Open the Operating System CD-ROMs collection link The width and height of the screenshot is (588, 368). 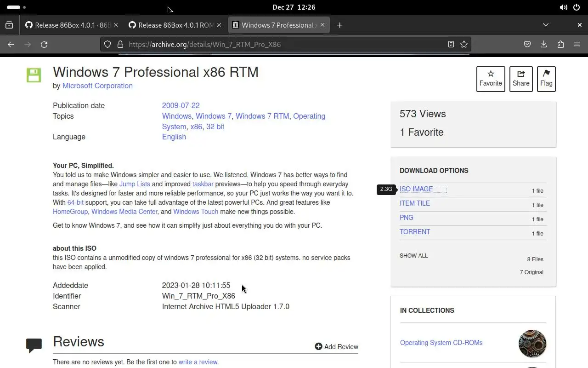click(441, 343)
